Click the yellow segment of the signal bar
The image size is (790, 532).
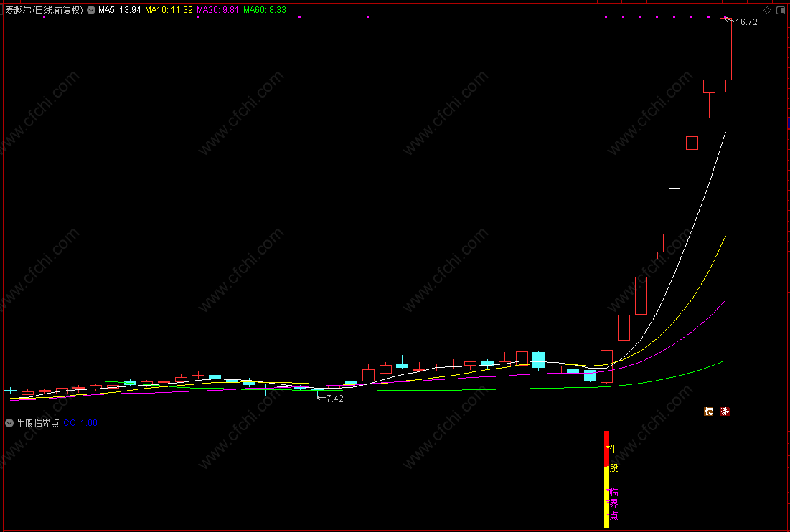[606, 498]
